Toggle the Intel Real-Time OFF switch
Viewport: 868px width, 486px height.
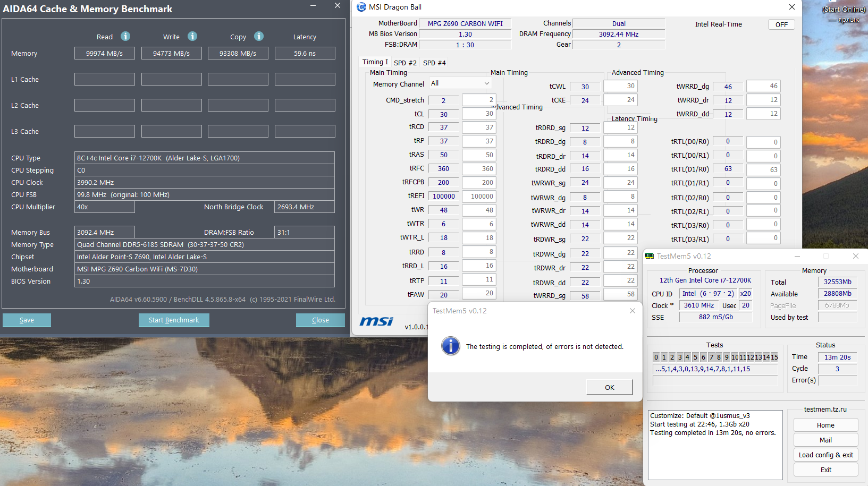781,24
